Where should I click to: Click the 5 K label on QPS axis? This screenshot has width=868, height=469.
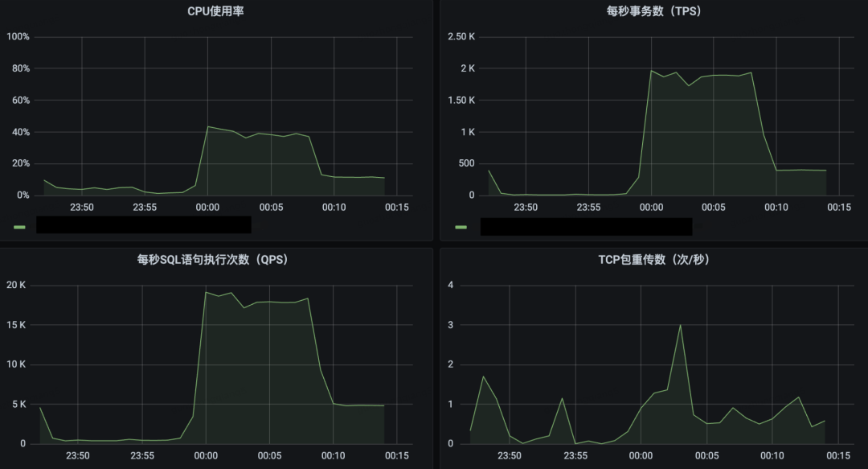18,404
